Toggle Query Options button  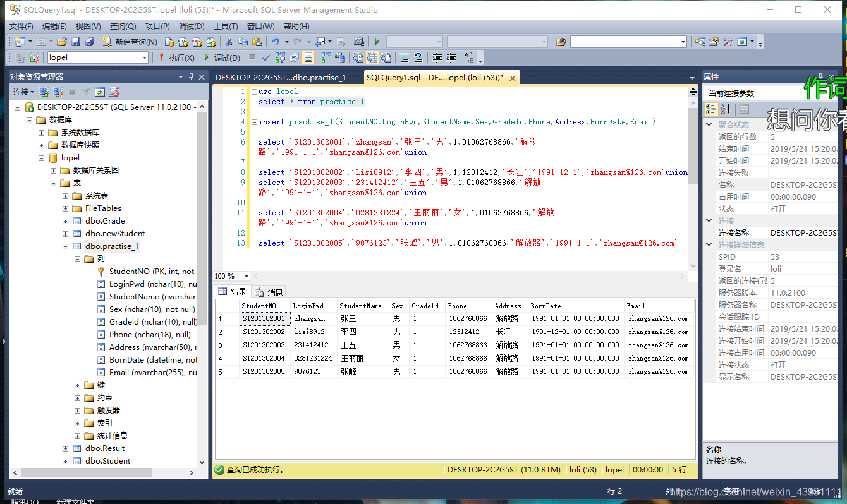(x=294, y=57)
